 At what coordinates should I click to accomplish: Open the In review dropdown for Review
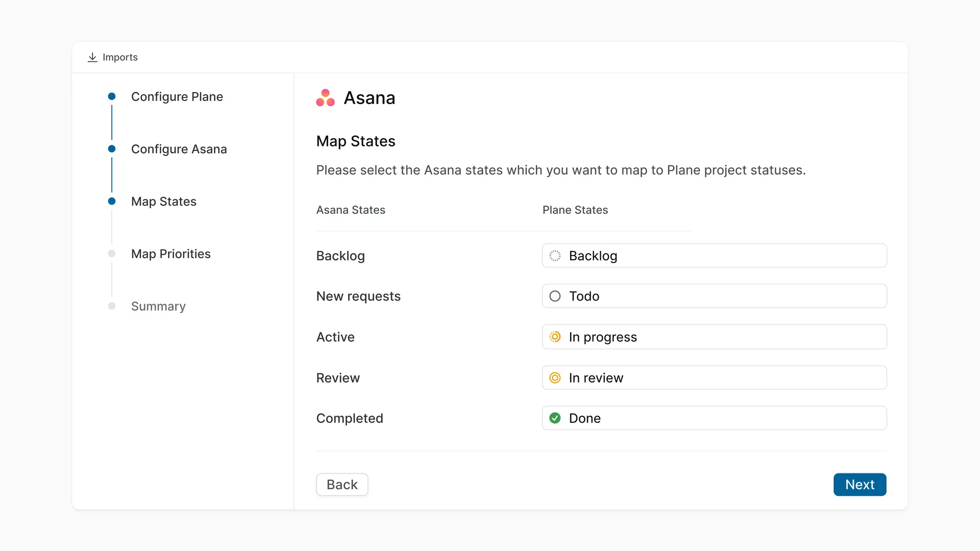714,378
